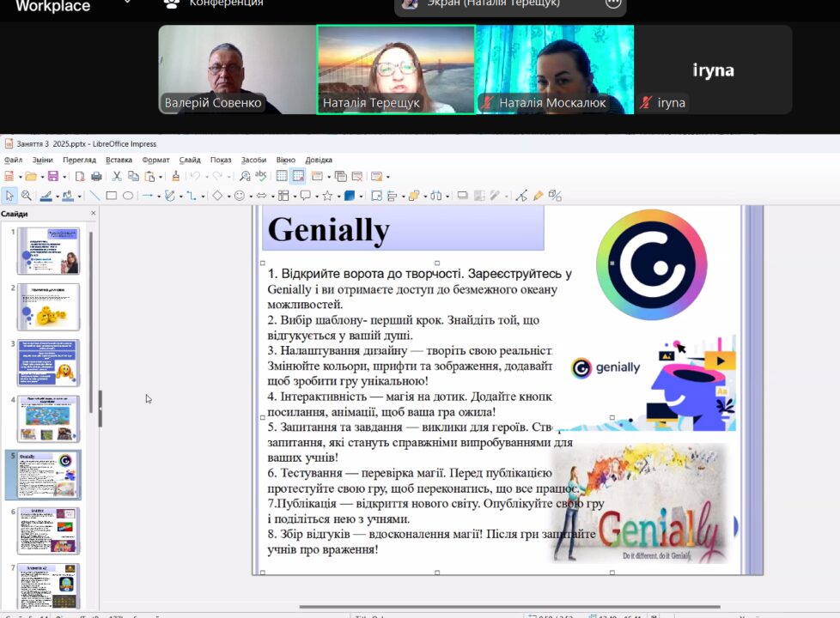Click the Zoom & Pan magnifier tool
Image resolution: width=840 pixels, height=618 pixels.
click(27, 196)
